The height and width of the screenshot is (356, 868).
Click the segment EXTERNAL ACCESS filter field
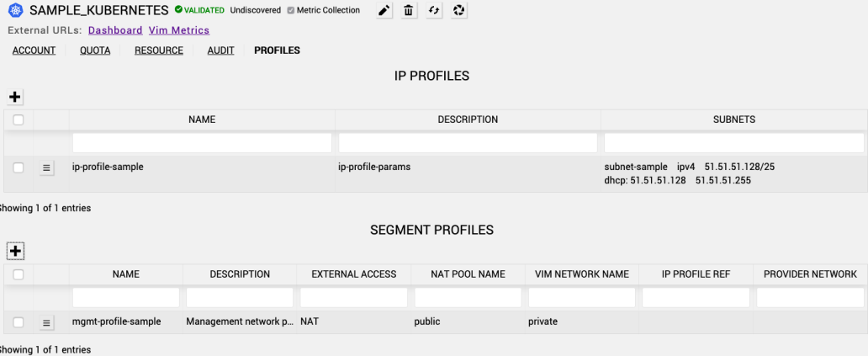click(x=353, y=297)
